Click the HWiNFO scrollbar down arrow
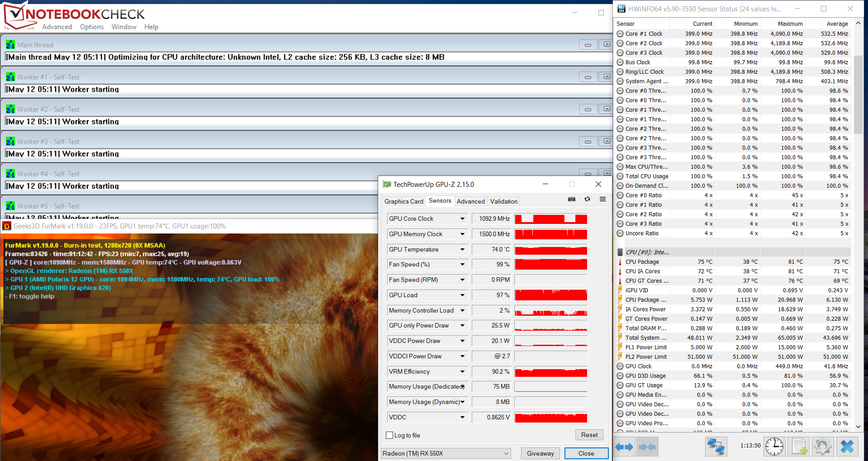 [x=858, y=426]
